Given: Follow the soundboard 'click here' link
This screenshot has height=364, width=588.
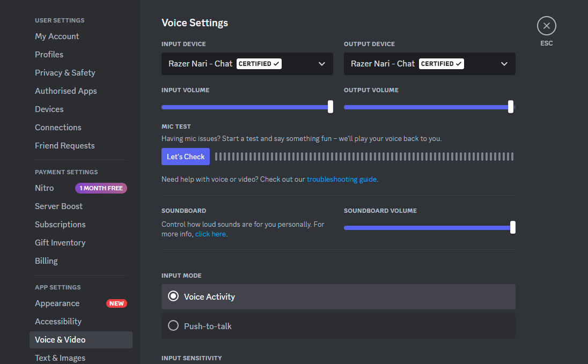Looking at the screenshot, I should coord(210,234).
